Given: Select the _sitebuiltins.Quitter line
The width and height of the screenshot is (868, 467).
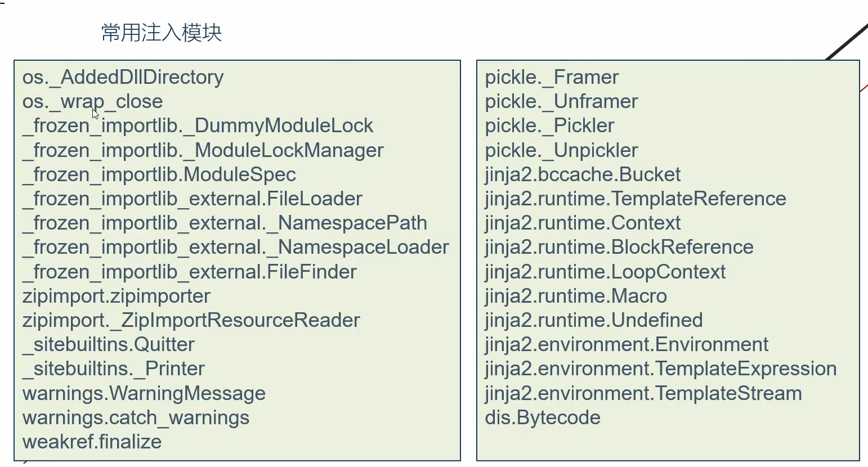Looking at the screenshot, I should click(x=108, y=344).
